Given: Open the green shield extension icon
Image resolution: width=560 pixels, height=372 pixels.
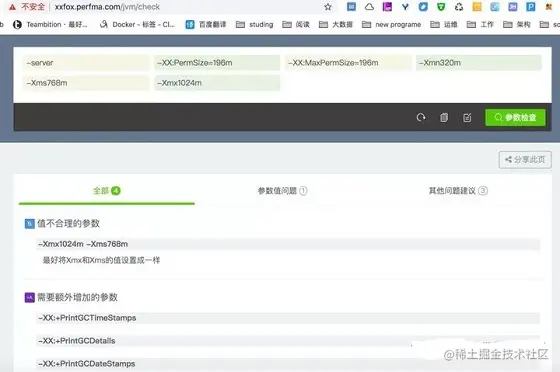Looking at the screenshot, I should click(441, 7).
